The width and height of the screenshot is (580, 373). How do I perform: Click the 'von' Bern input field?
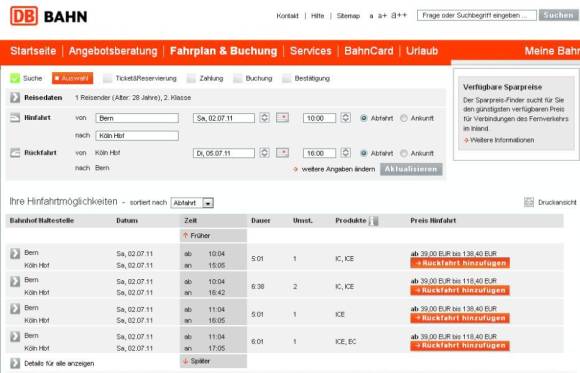pyautogui.click(x=137, y=118)
